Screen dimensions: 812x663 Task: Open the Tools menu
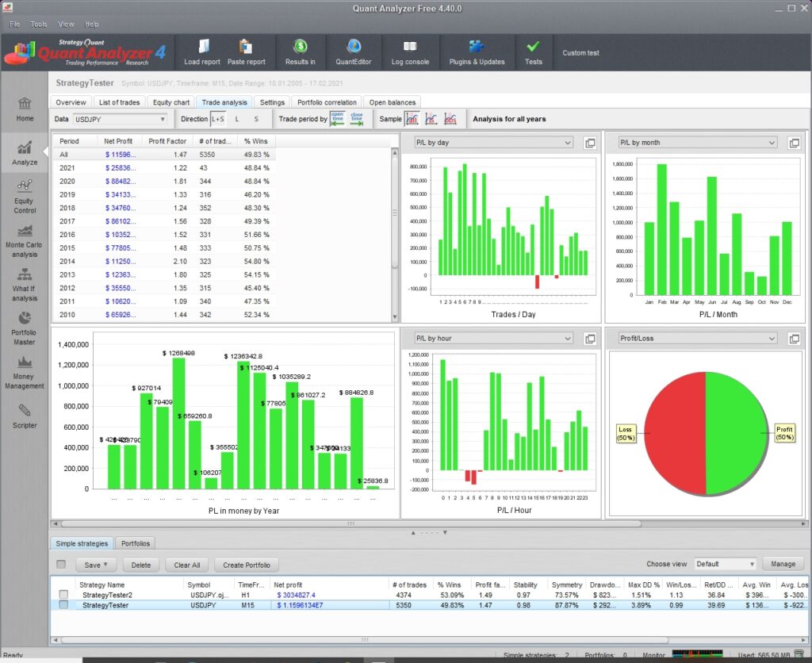tap(38, 25)
